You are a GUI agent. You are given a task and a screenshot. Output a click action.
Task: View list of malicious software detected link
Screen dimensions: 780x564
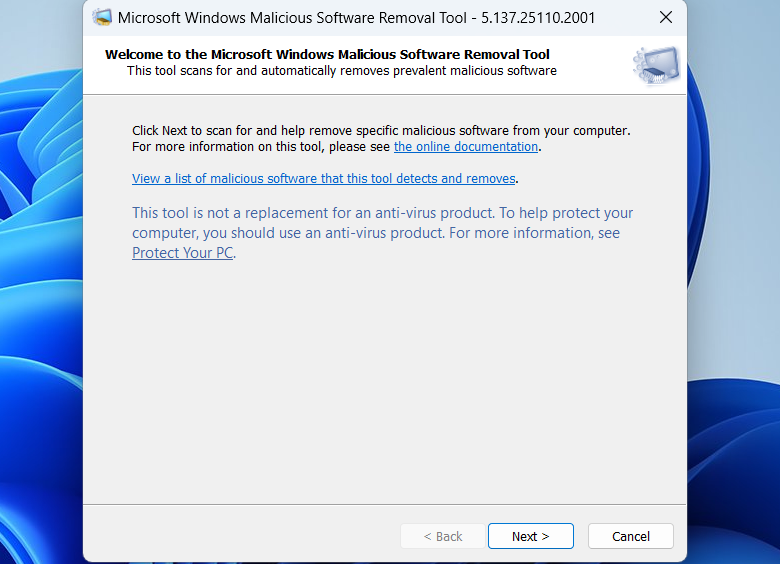pyautogui.click(x=323, y=179)
